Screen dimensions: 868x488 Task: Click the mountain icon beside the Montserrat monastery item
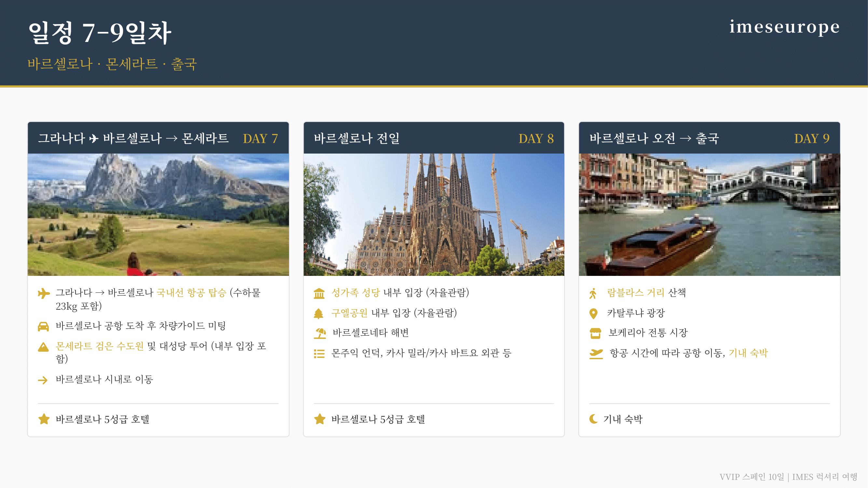click(43, 346)
